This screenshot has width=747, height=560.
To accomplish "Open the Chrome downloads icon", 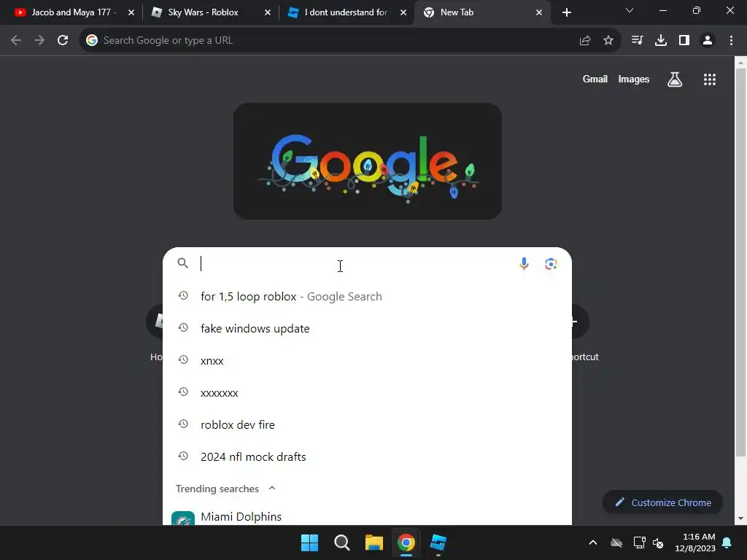I will coord(660,41).
